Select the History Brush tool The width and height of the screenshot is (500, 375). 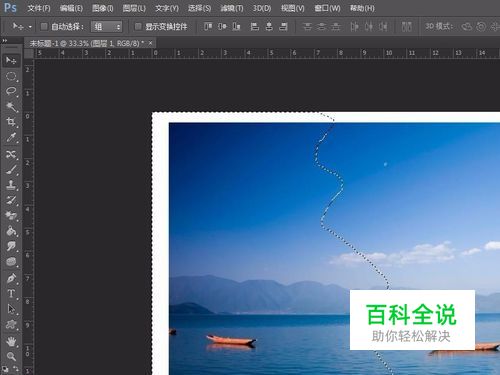tap(11, 200)
